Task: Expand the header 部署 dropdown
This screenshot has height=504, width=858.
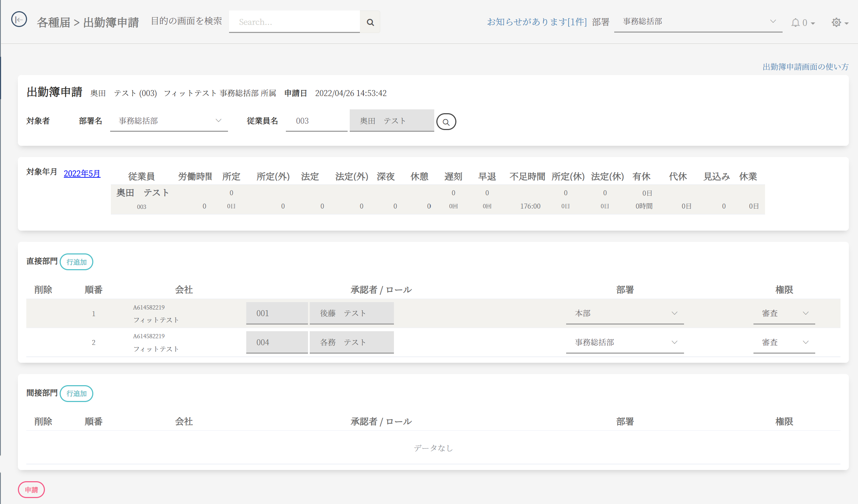Action: coord(698,22)
